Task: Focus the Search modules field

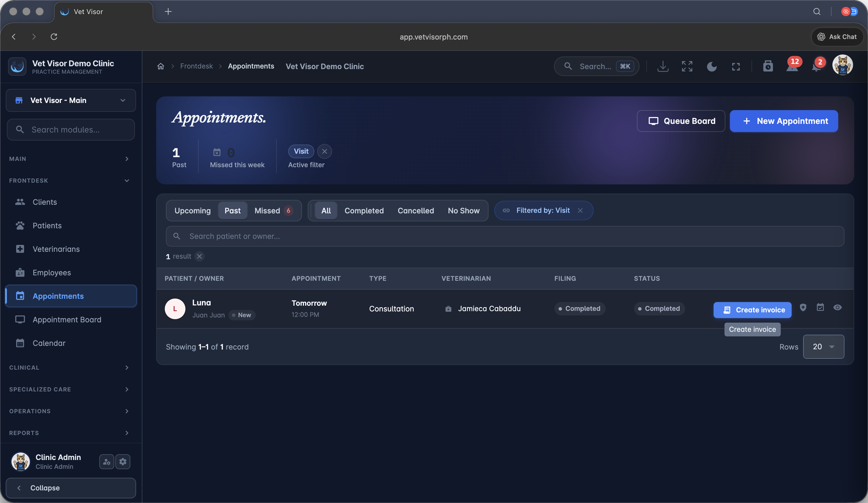Action: point(71,130)
